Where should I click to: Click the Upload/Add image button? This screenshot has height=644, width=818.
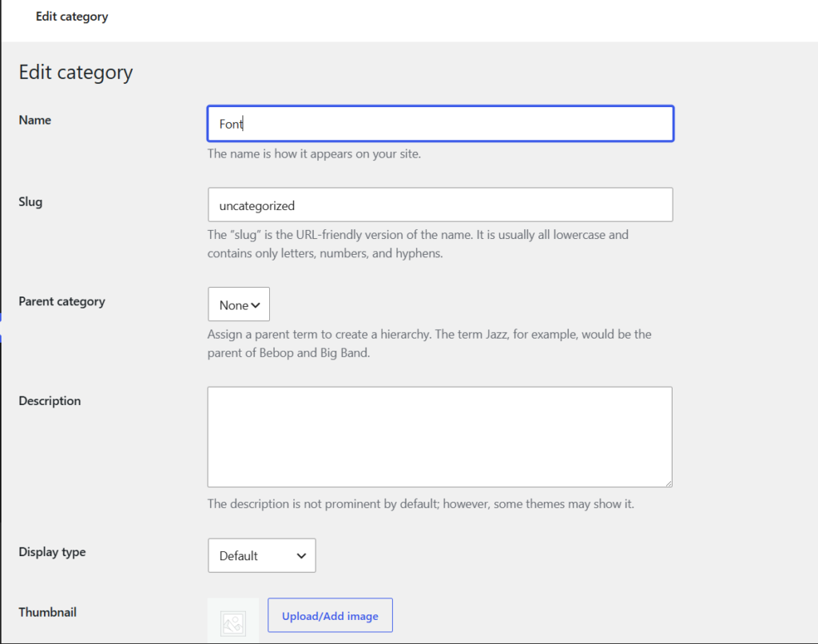click(330, 615)
